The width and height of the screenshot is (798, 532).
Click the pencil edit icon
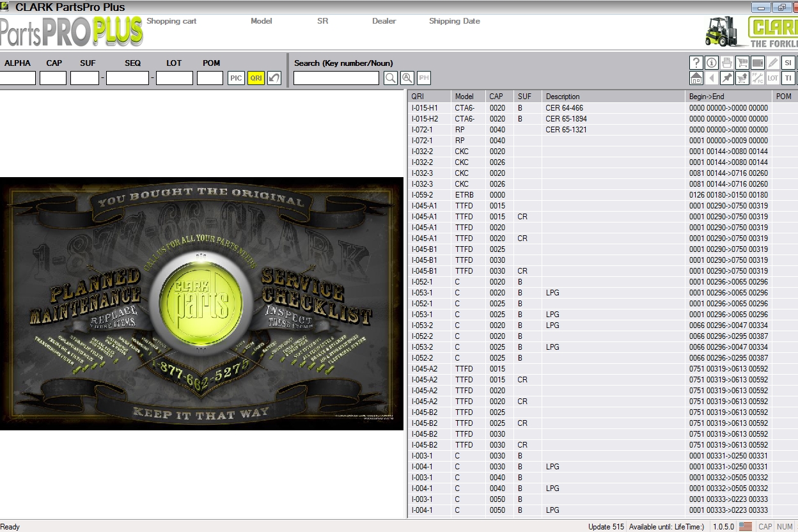click(773, 63)
